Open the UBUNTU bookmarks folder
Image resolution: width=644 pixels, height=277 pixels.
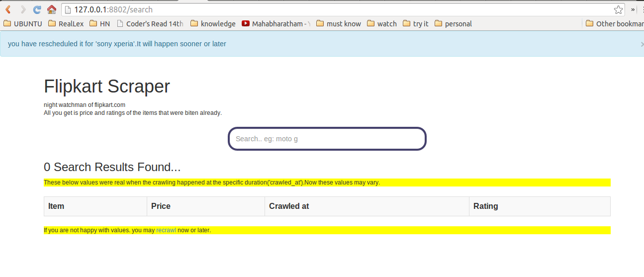[x=23, y=23]
